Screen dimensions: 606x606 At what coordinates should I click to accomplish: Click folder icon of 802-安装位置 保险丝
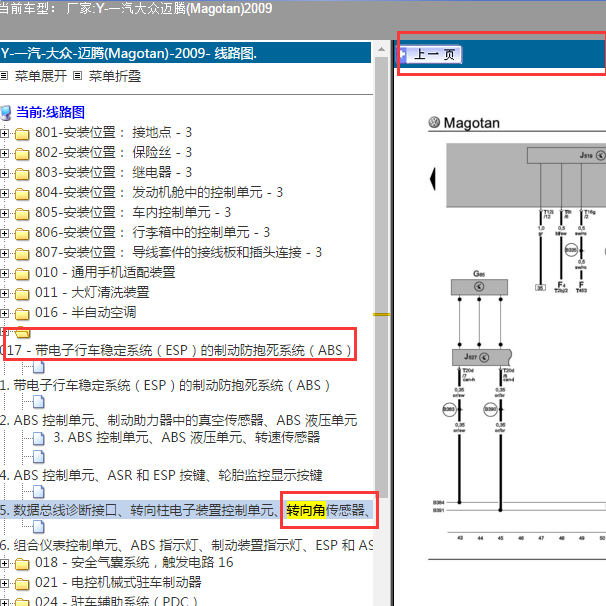coord(22,154)
